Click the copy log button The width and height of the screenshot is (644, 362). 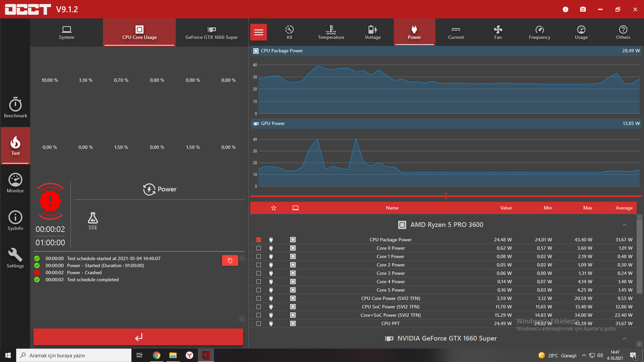click(230, 260)
